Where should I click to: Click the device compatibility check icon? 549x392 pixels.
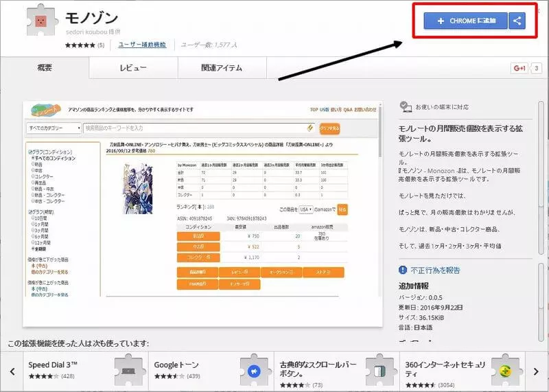[406, 106]
